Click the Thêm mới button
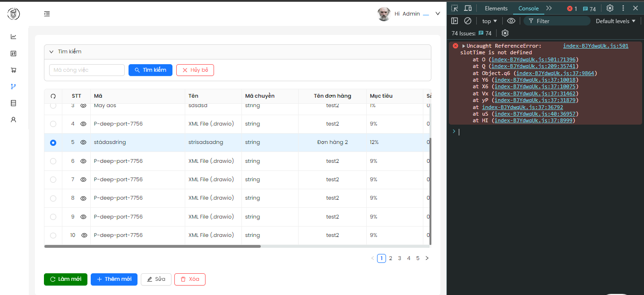This screenshot has height=295, width=644. [x=114, y=279]
